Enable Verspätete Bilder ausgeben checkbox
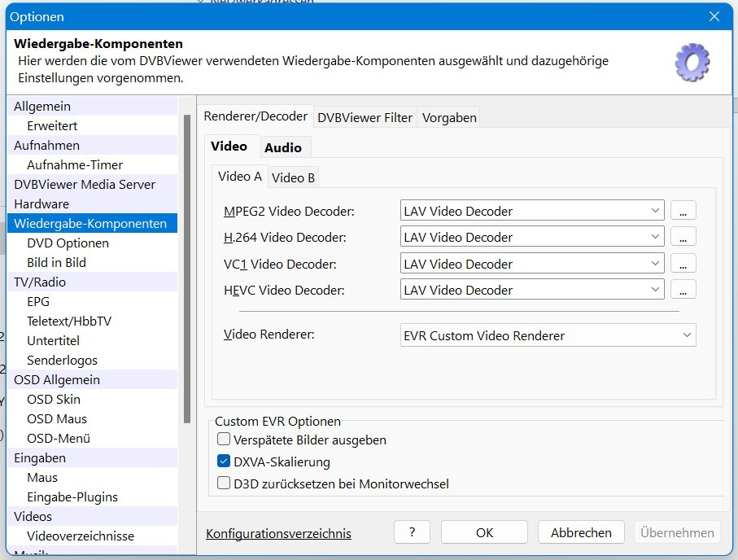The height and width of the screenshot is (560, 738). 225,440
